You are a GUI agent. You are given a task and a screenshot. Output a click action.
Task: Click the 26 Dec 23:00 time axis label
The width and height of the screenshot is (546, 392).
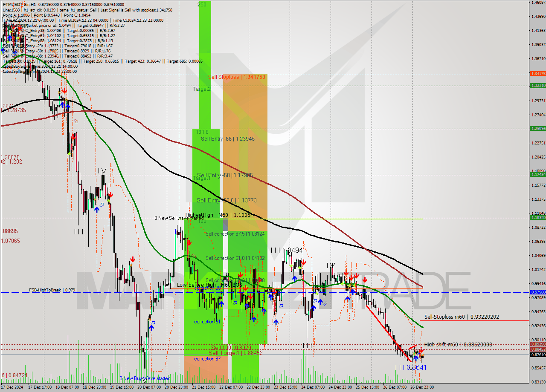click(422, 387)
